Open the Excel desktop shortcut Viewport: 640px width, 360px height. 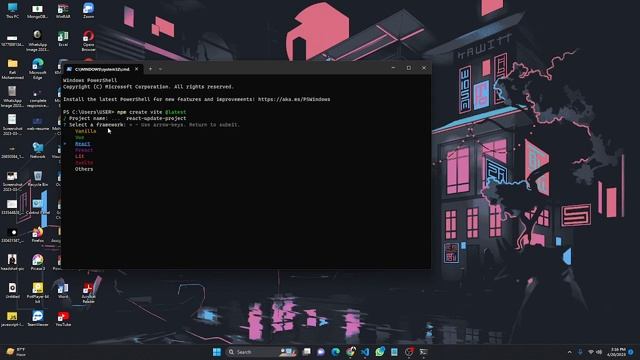click(x=63, y=38)
